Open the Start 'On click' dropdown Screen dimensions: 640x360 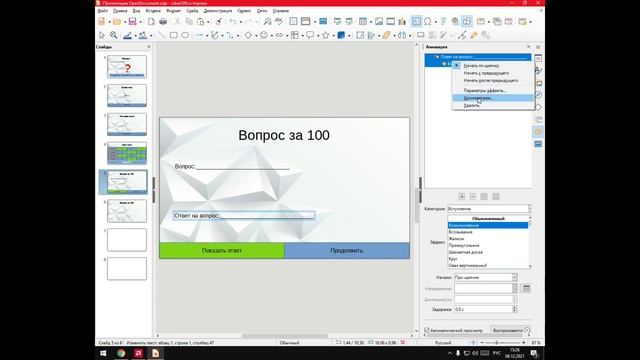[486, 278]
